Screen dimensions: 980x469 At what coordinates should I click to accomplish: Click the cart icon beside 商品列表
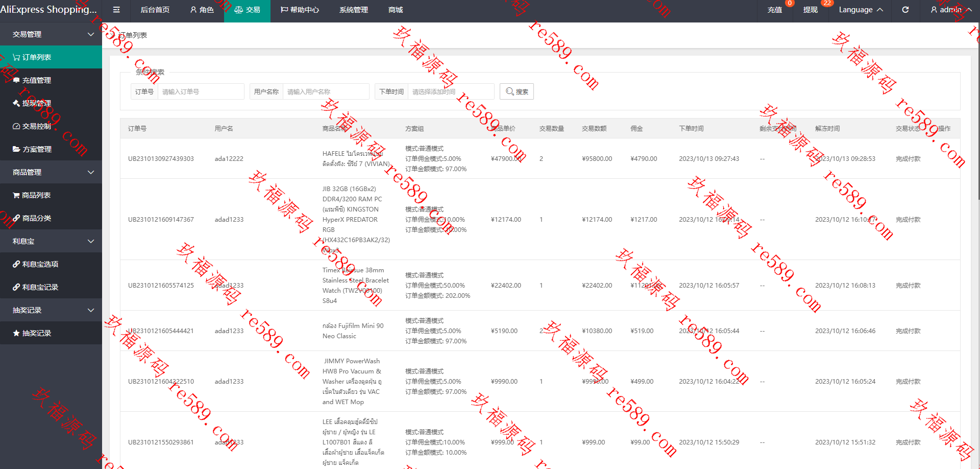tap(16, 195)
